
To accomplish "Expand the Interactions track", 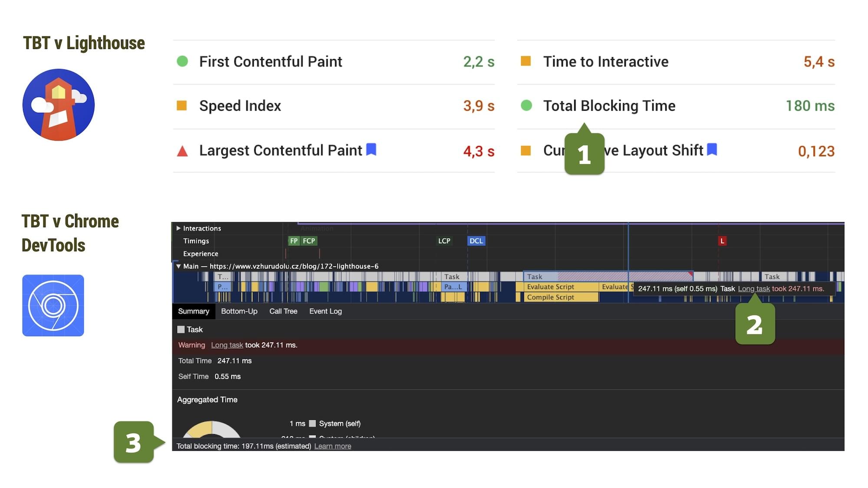I will (178, 228).
